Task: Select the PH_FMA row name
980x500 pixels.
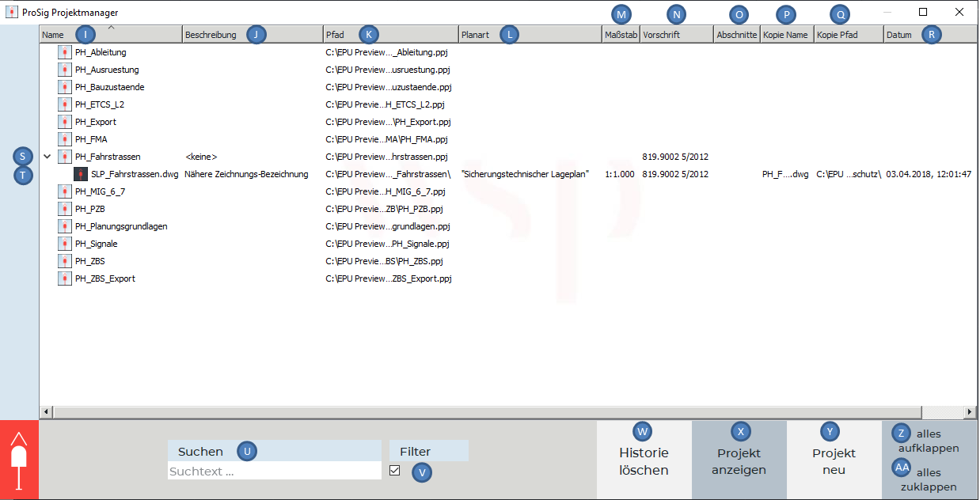Action: (91, 139)
